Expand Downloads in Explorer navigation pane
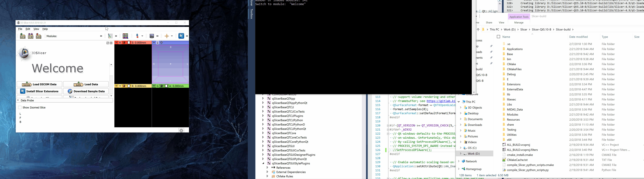Viewport: 644px width, 179px height. [461, 125]
